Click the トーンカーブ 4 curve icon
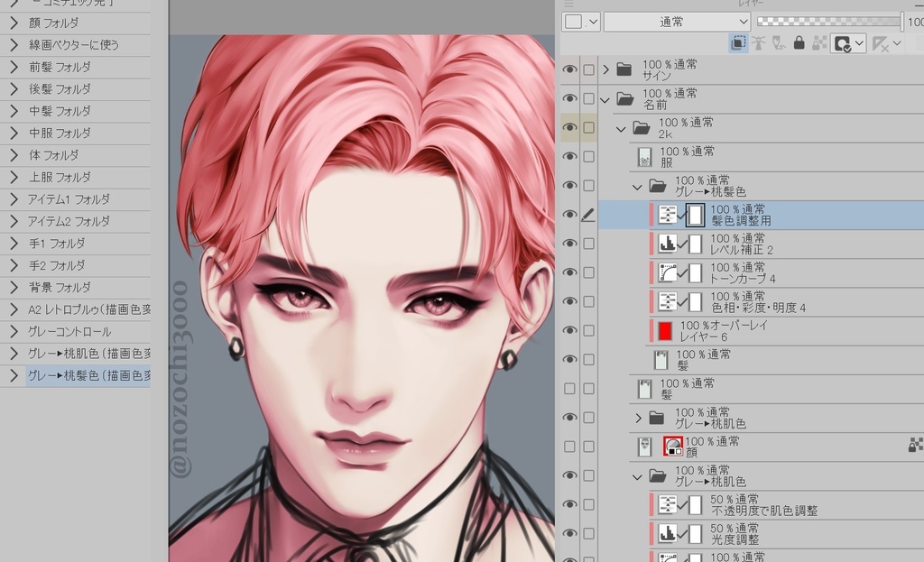 667,272
